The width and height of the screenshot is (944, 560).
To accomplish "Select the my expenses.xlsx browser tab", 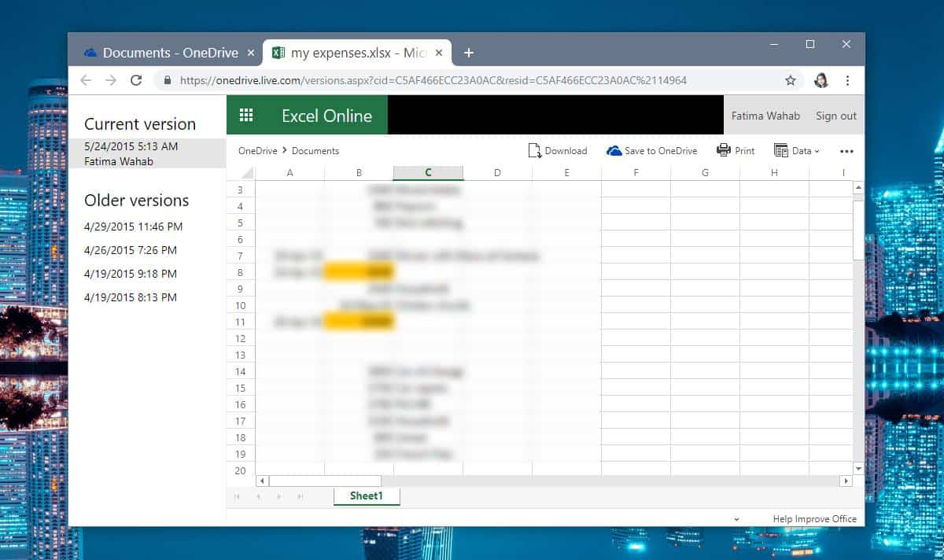I will [358, 53].
